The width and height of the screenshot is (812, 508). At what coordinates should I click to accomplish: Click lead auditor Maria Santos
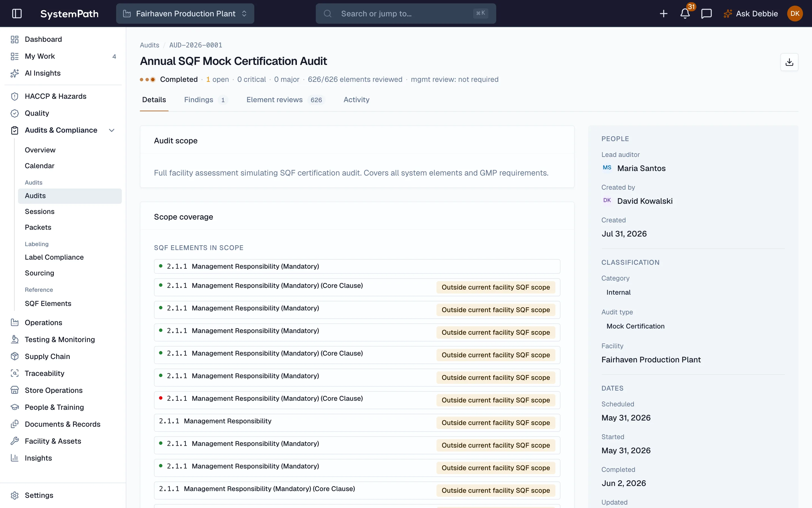click(641, 168)
